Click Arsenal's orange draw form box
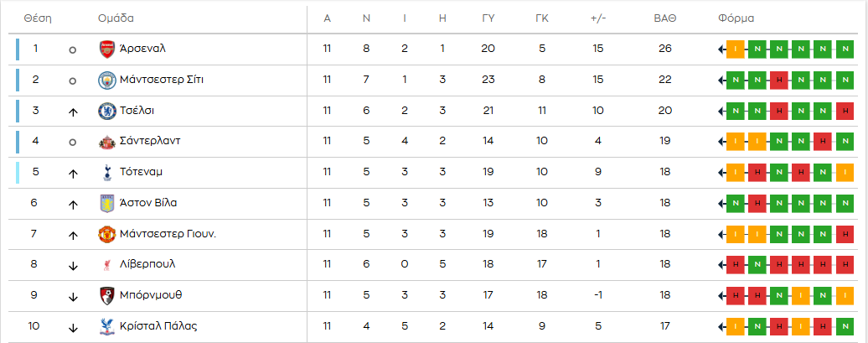This screenshot has height=343, width=868. pos(735,49)
